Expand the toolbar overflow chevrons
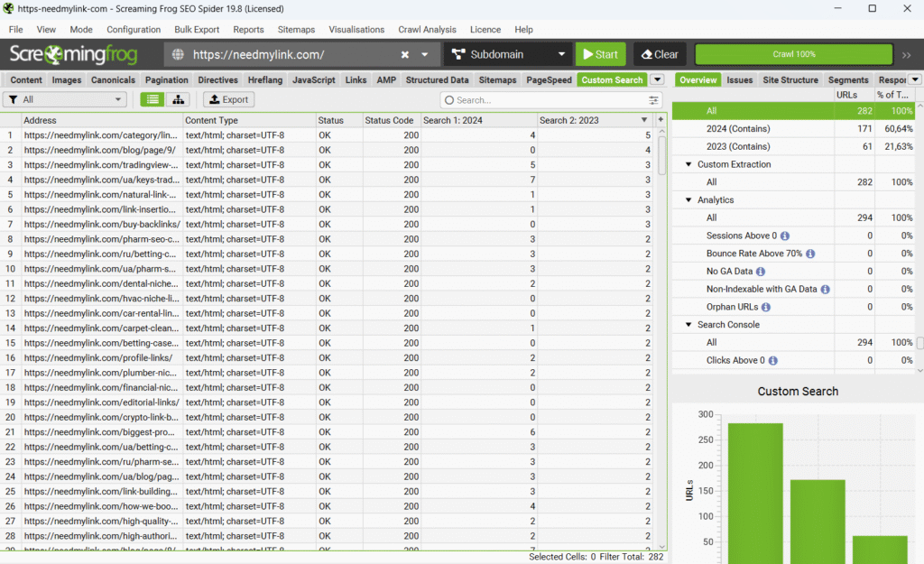This screenshot has height=564, width=924. [906, 55]
